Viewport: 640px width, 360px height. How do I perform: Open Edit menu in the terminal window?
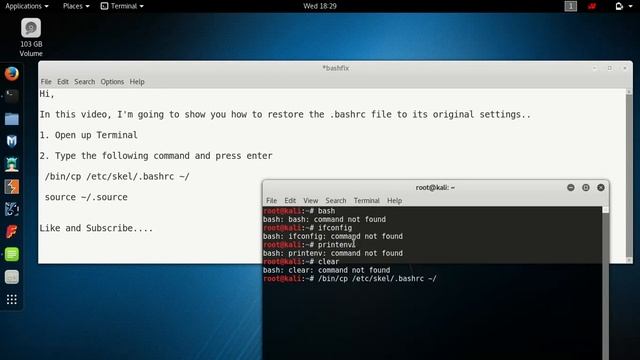click(290, 200)
